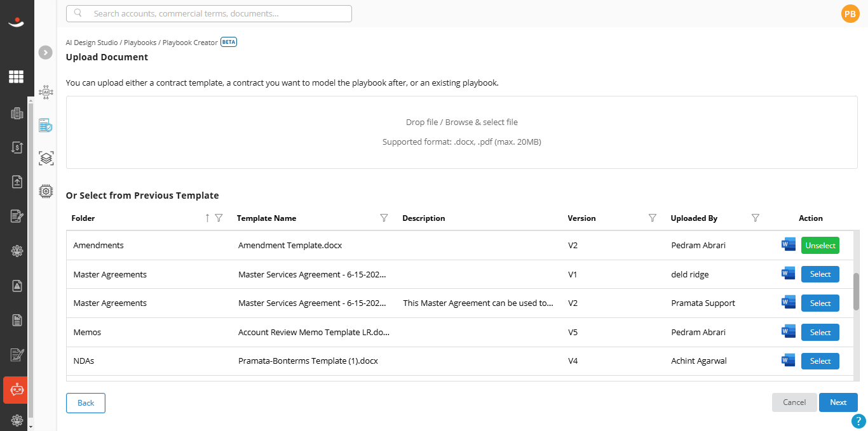Click the NDAs folder cell
868x431 pixels.
tap(84, 361)
